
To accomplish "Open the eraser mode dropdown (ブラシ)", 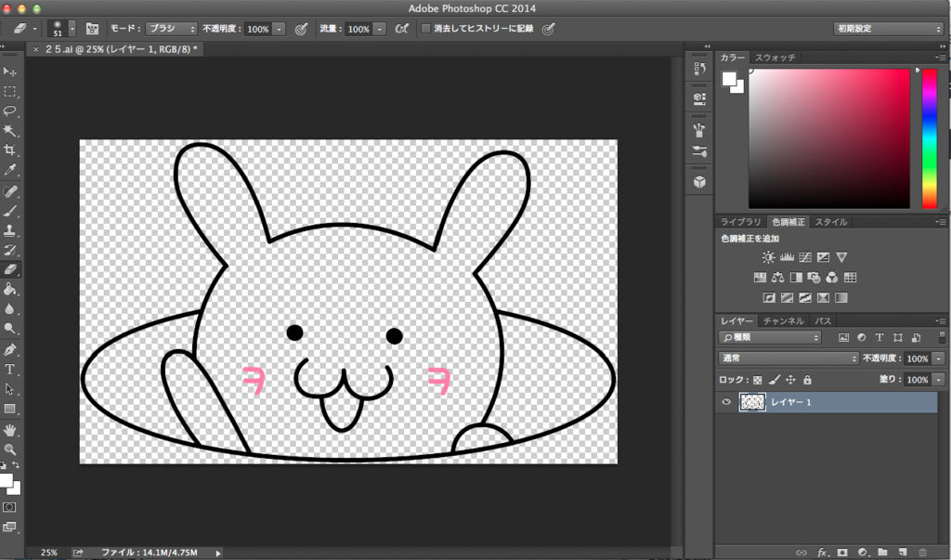I will pyautogui.click(x=172, y=29).
